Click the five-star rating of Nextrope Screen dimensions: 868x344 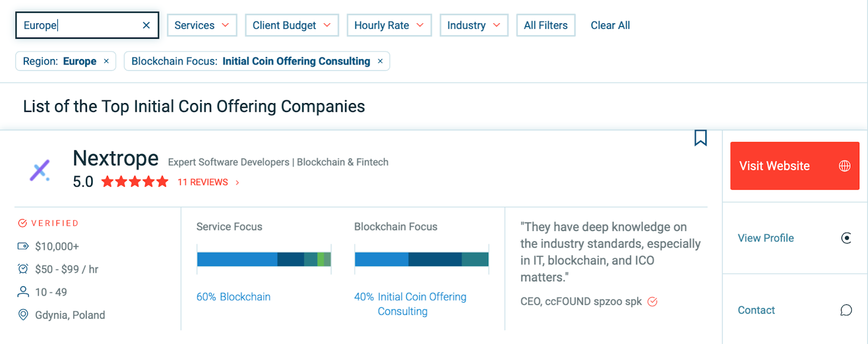pyautogui.click(x=135, y=182)
